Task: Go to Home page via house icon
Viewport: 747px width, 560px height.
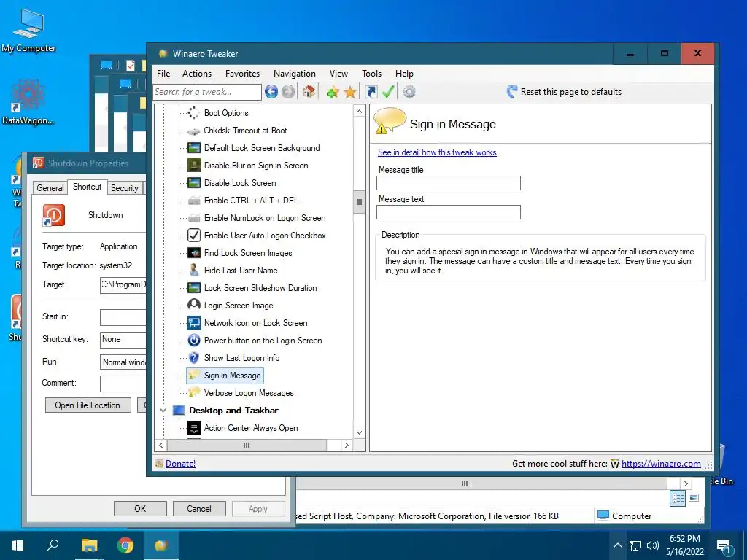Action: tap(309, 91)
